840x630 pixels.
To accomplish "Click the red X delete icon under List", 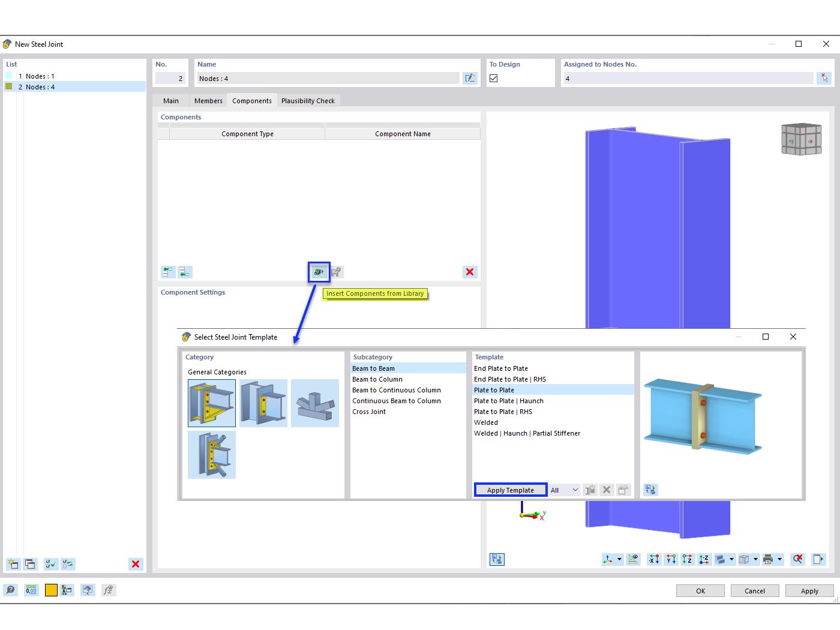I will tap(136, 564).
